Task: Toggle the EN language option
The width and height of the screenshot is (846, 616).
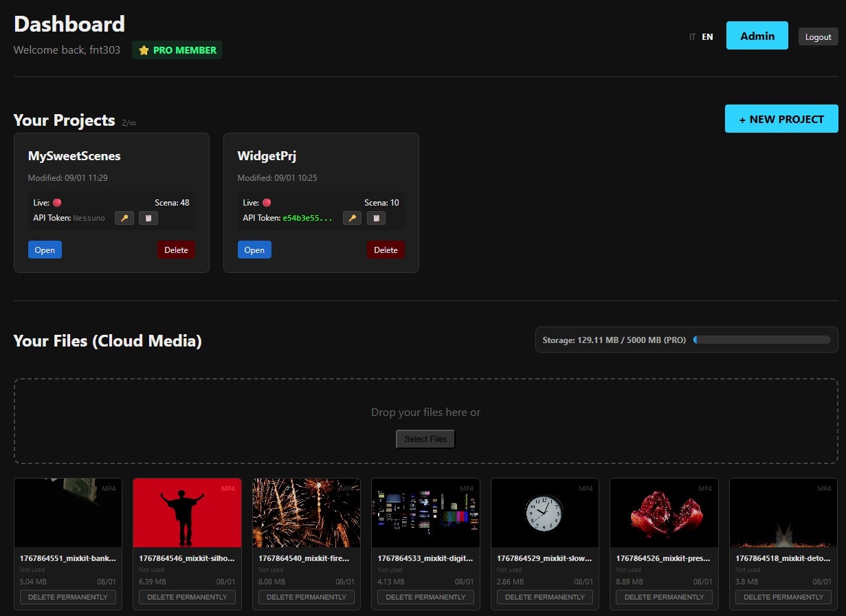Action: 707,36
